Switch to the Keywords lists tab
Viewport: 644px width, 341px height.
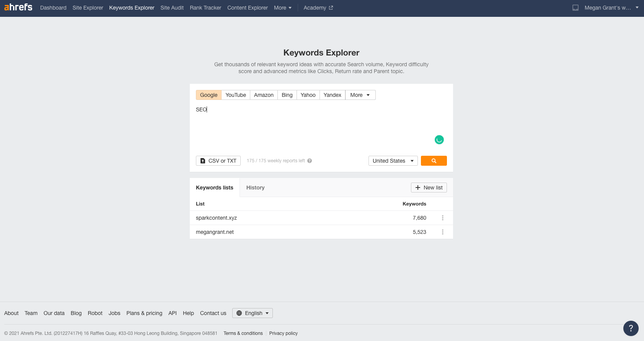pyautogui.click(x=215, y=188)
